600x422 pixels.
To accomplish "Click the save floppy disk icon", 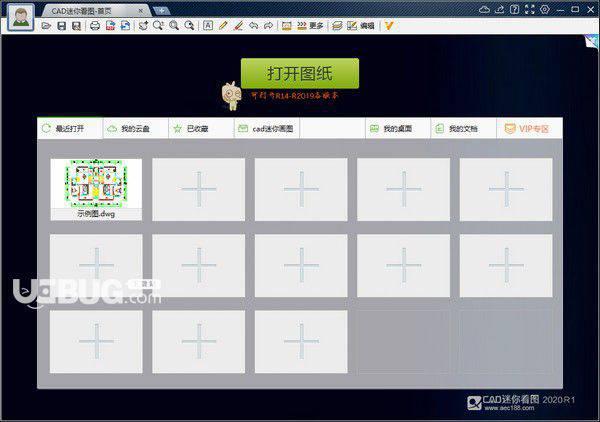I will pyautogui.click(x=61, y=26).
